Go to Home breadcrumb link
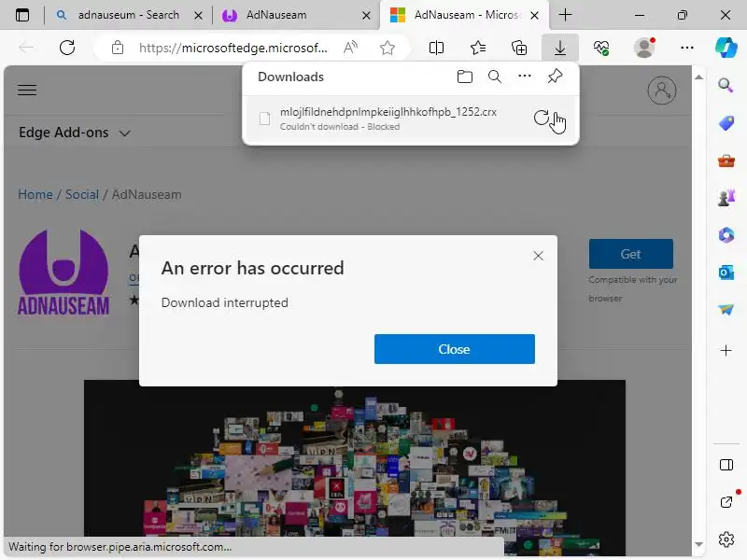The image size is (747, 560). pos(35,194)
